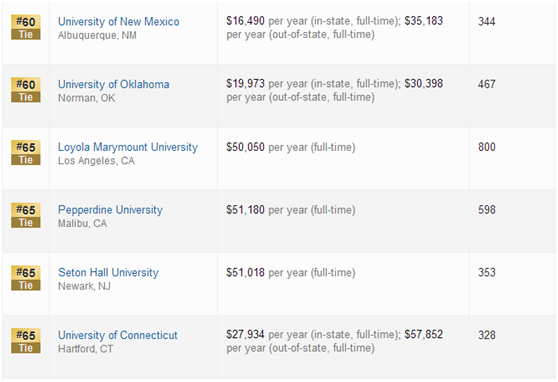Click the $16,490 in-state tuition text
This screenshot has width=558, height=382.
pyautogui.click(x=245, y=21)
